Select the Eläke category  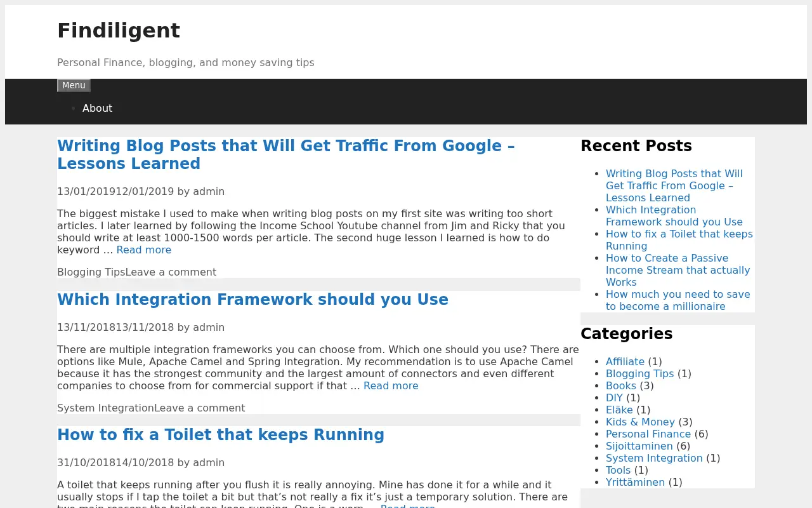[619, 410]
